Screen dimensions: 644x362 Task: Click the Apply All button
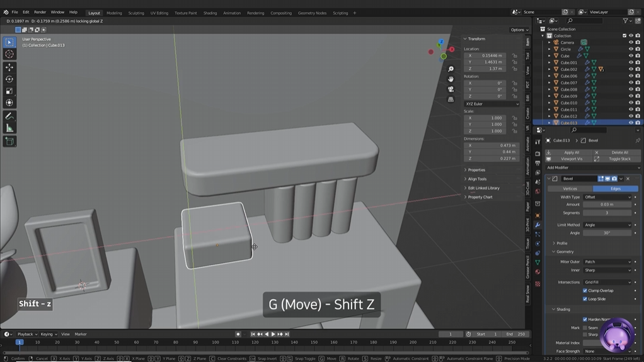(x=569, y=152)
